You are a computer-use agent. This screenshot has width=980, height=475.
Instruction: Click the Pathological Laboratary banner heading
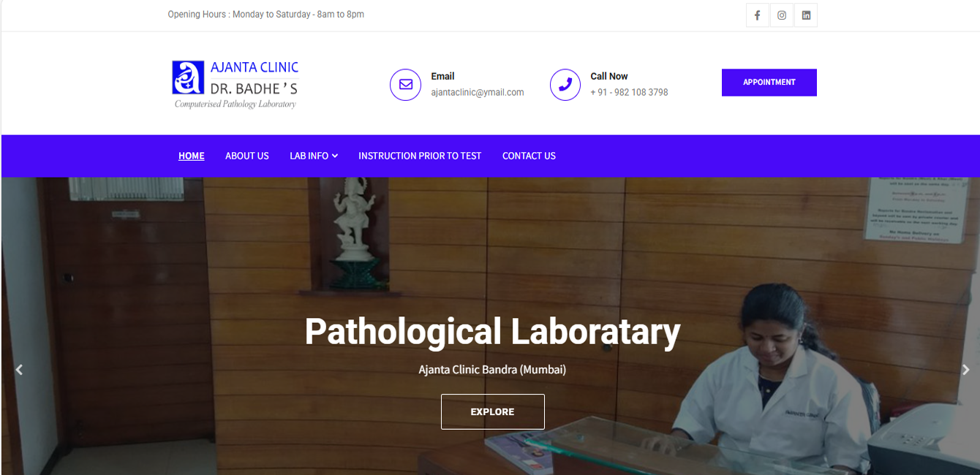492,331
